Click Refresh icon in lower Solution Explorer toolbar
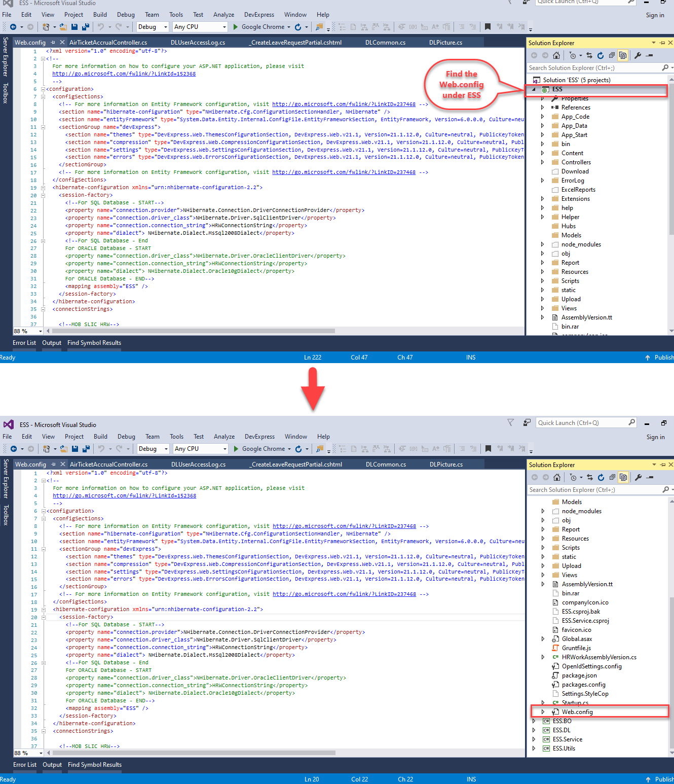Viewport: 674px width, 784px height. (601, 477)
